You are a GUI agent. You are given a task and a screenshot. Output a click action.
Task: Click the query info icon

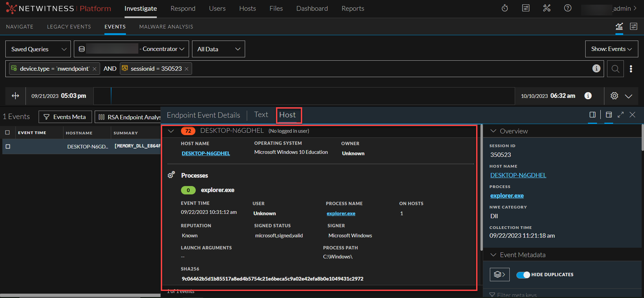596,68
